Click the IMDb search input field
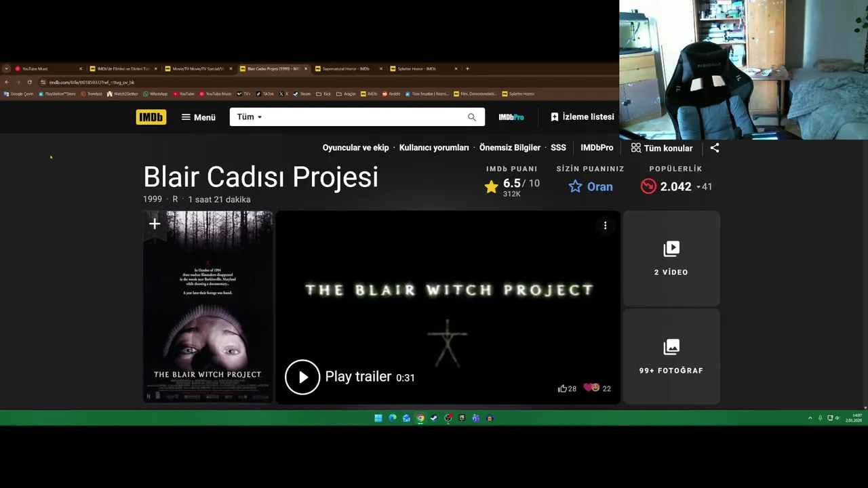The height and width of the screenshot is (488, 868). tap(366, 117)
